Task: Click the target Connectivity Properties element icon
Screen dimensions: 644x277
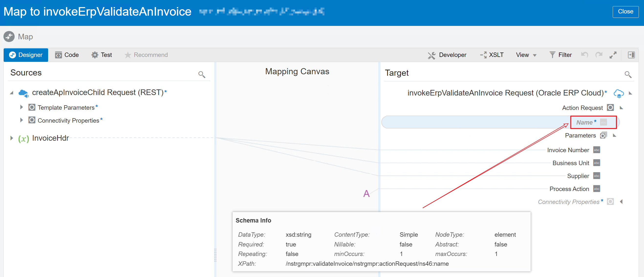Action: click(x=610, y=202)
